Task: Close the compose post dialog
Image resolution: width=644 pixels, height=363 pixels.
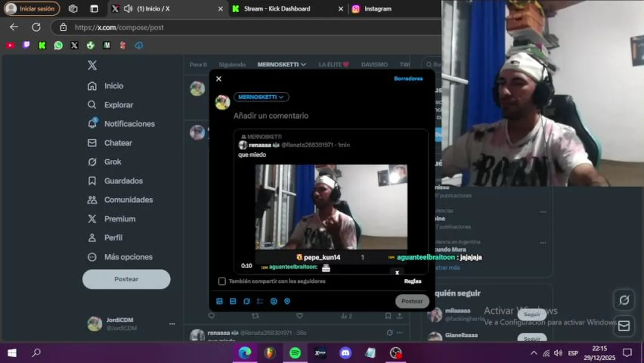Action: point(219,79)
